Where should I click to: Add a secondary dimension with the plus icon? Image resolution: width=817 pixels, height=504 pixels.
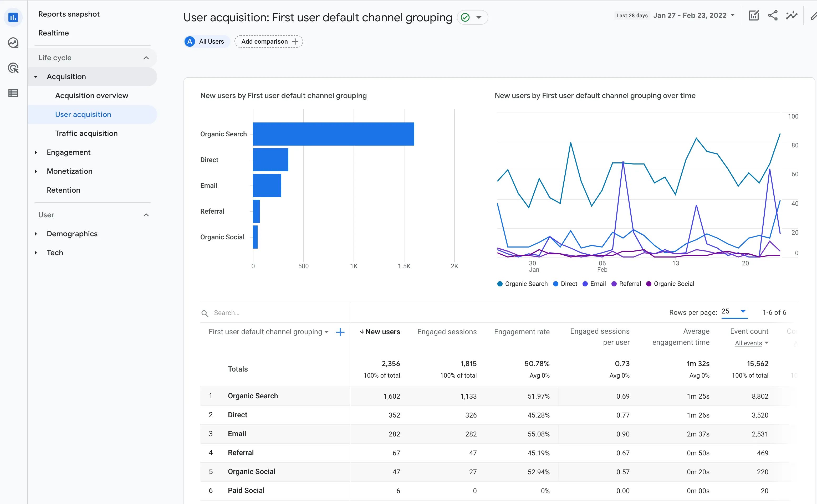tap(340, 332)
